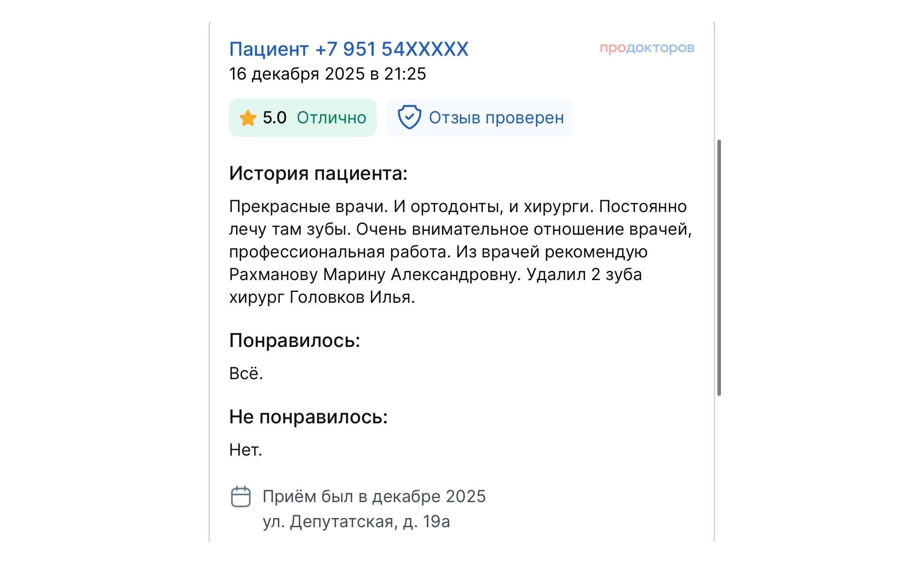The image size is (924, 563).
Task: Click the orange star rating icon
Action: [248, 118]
